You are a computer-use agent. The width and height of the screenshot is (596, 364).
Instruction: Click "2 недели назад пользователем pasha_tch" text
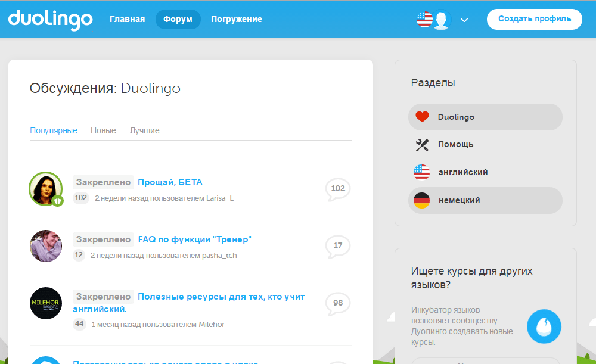click(163, 256)
